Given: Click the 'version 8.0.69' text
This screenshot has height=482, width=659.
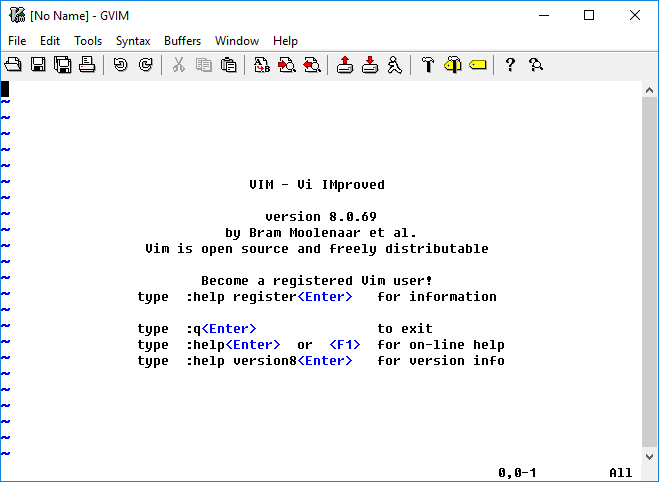Looking at the screenshot, I should click(321, 217).
